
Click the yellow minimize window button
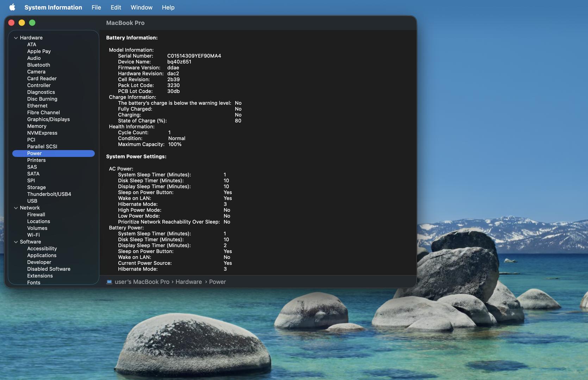point(22,23)
